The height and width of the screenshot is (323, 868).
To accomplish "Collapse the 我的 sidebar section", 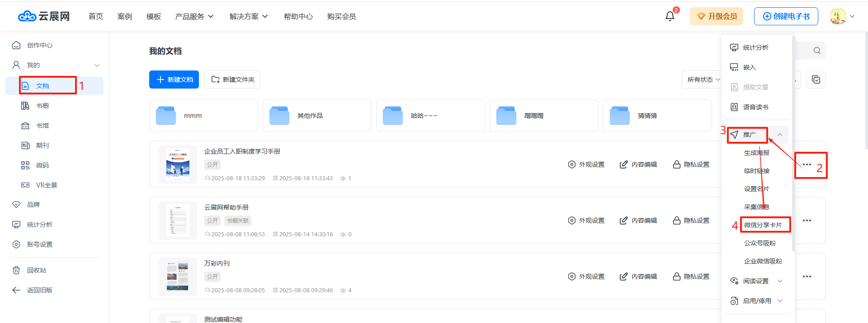I will [97, 66].
